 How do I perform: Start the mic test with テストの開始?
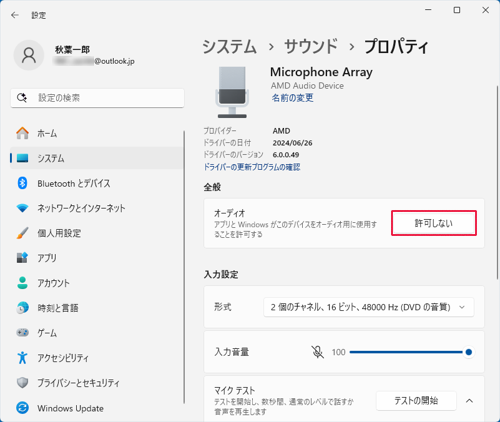coord(416,401)
